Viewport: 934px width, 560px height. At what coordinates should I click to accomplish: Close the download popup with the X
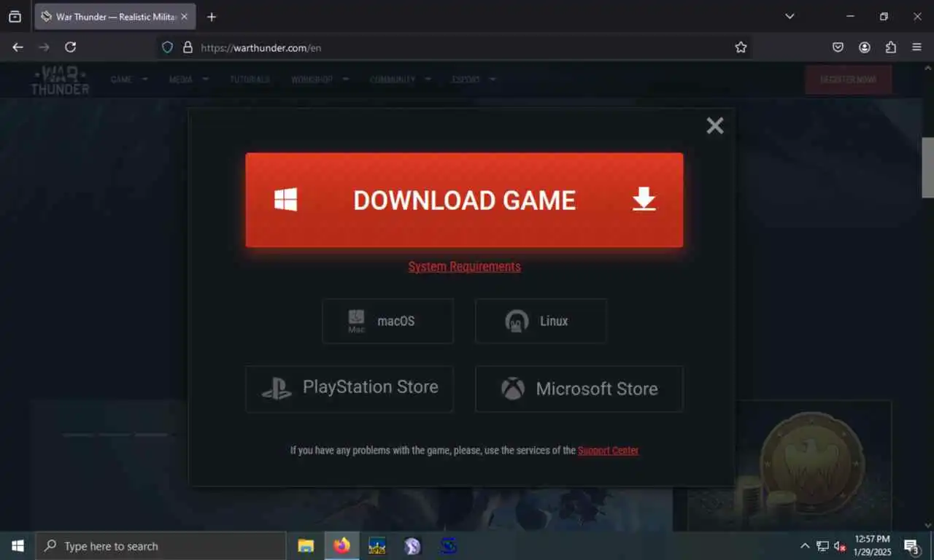[x=715, y=125]
